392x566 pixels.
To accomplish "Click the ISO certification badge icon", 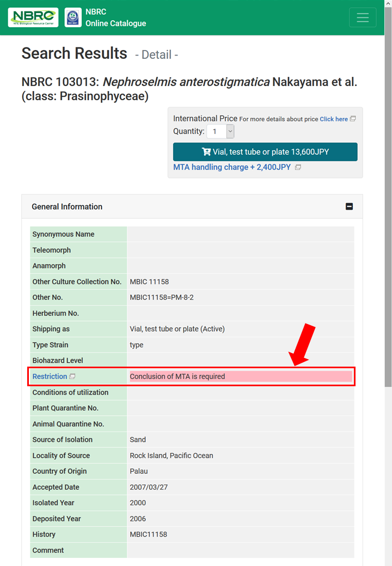I will click(x=73, y=17).
